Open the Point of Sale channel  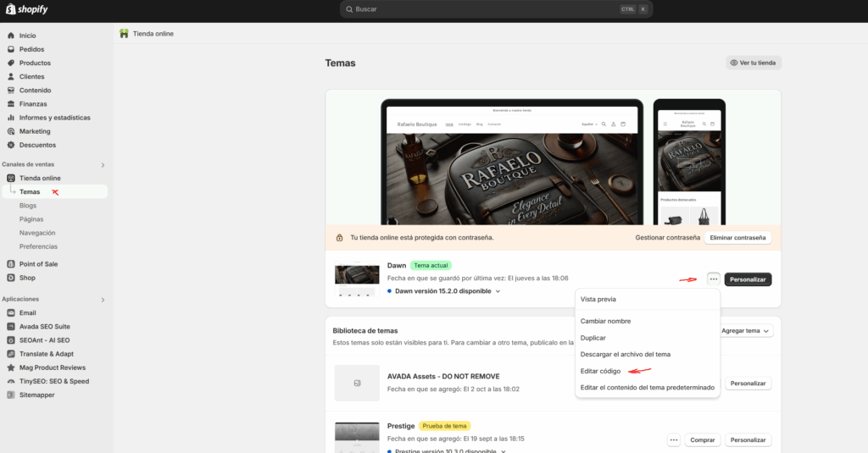click(40, 264)
